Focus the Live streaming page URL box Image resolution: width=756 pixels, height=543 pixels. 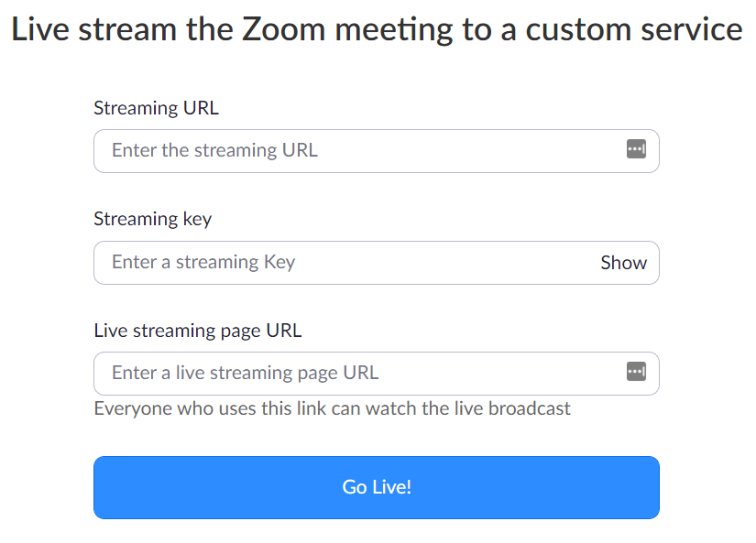(x=377, y=374)
